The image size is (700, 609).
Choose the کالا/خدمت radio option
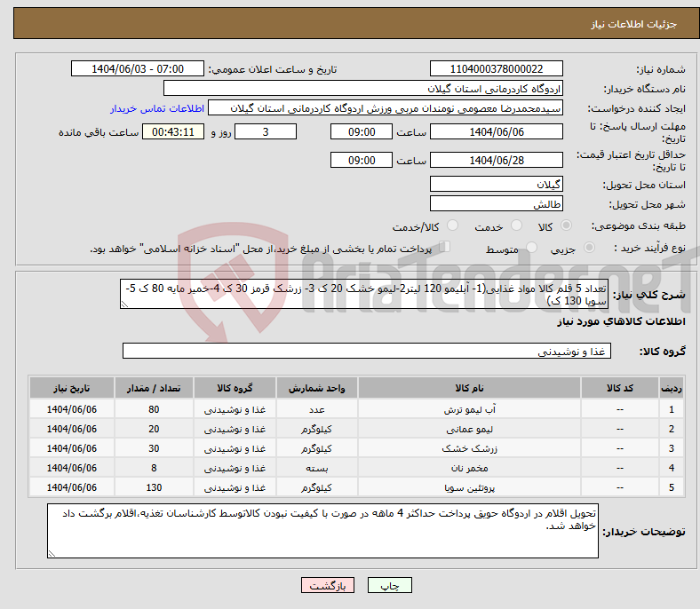click(x=452, y=226)
